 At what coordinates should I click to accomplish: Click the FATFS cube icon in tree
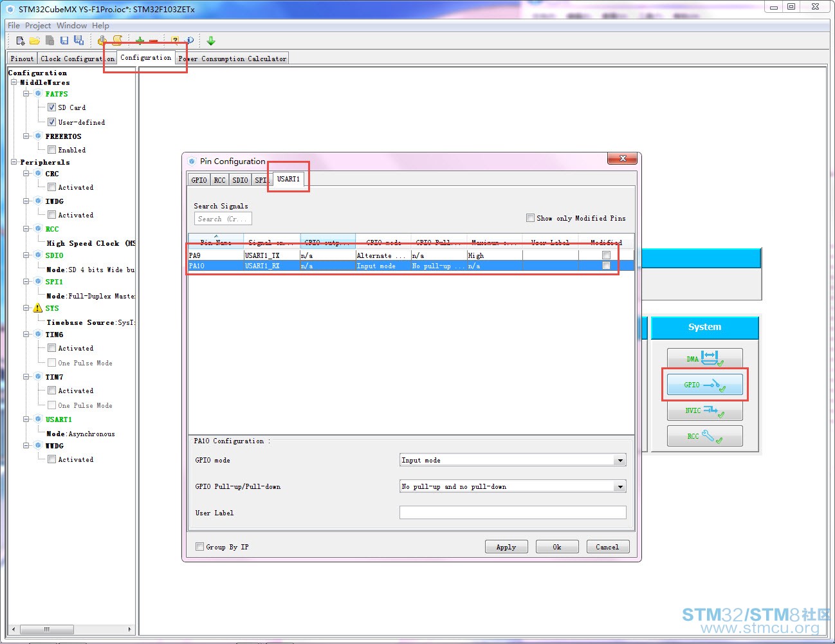[x=38, y=94]
